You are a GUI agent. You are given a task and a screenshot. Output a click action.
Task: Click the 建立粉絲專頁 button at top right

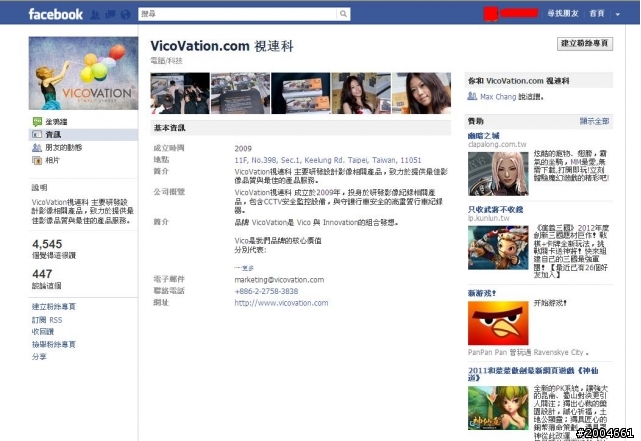[585, 43]
